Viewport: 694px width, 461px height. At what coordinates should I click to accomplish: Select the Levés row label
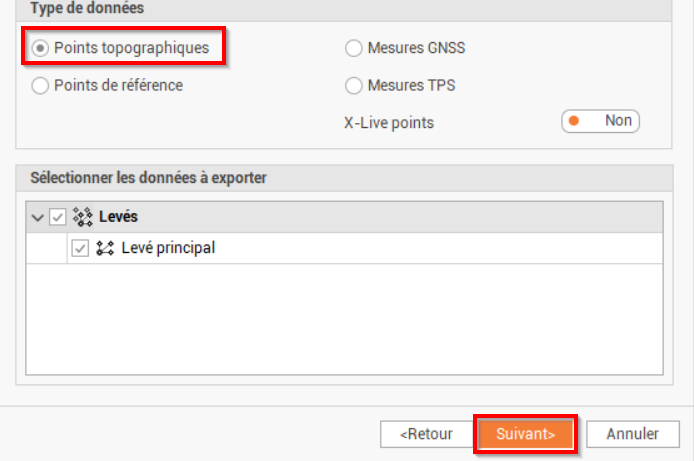[x=118, y=216]
